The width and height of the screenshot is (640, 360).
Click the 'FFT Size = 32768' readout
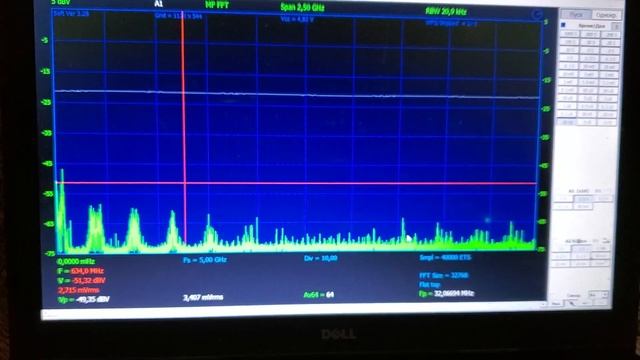[443, 276]
